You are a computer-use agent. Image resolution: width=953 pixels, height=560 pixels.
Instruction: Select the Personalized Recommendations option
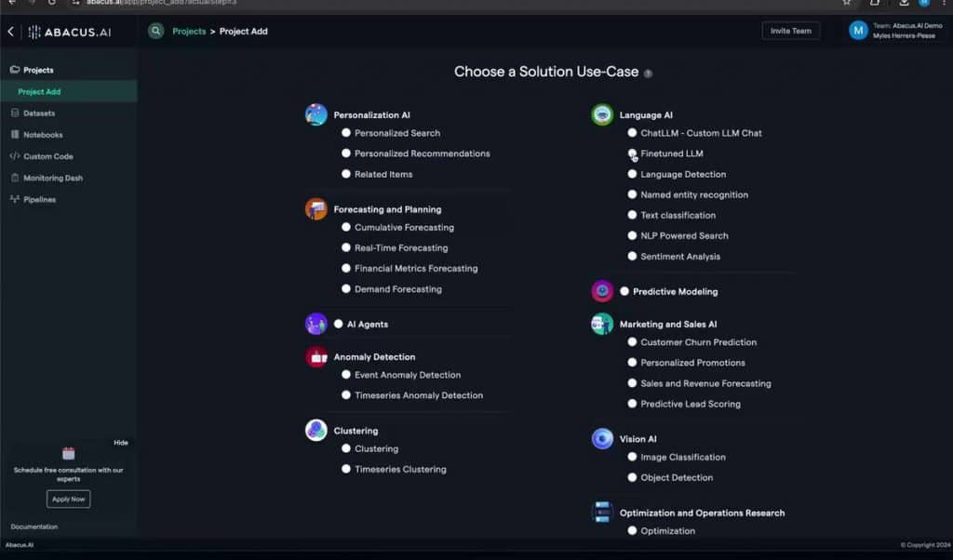346,153
